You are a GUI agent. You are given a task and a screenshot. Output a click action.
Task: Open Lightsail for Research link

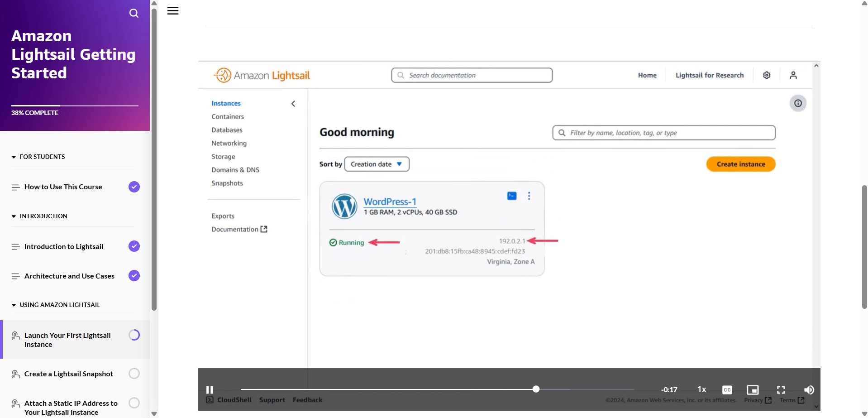(710, 75)
